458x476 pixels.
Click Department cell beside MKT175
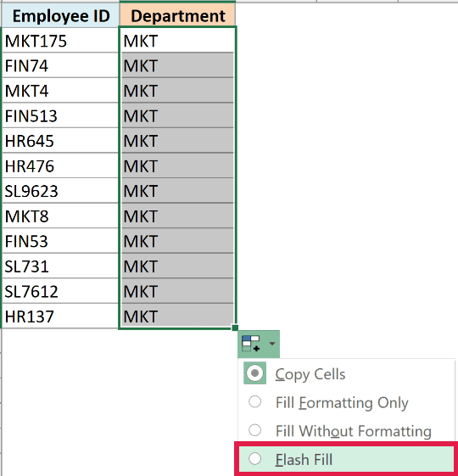point(177,41)
